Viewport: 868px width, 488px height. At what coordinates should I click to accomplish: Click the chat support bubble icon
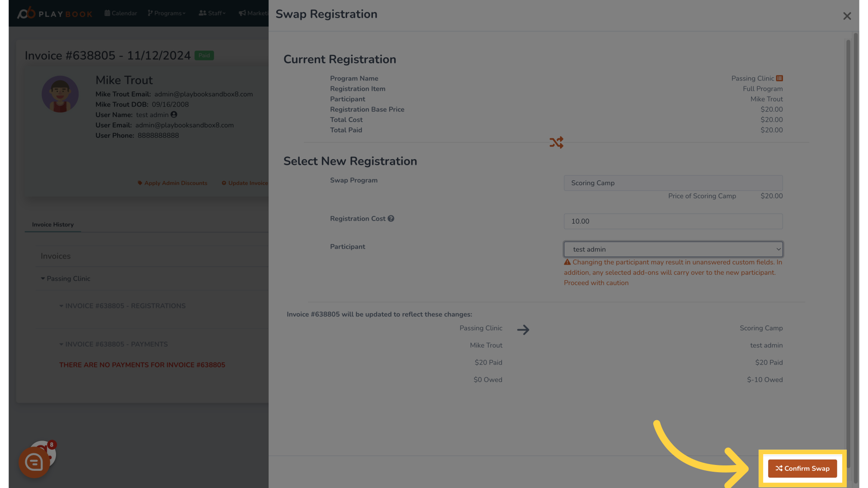click(x=33, y=461)
